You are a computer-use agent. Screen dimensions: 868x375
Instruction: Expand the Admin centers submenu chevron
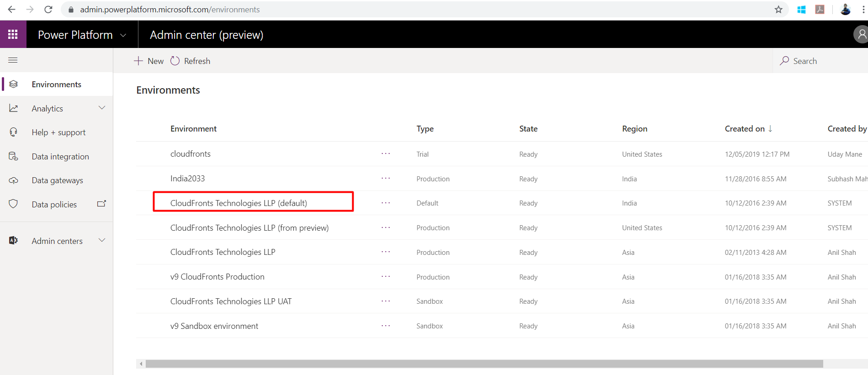tap(102, 240)
